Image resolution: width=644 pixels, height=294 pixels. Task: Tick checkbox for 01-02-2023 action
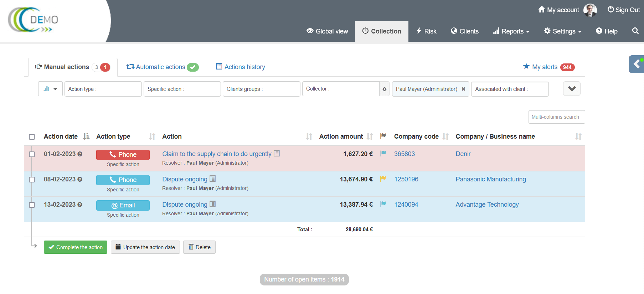pyautogui.click(x=32, y=154)
